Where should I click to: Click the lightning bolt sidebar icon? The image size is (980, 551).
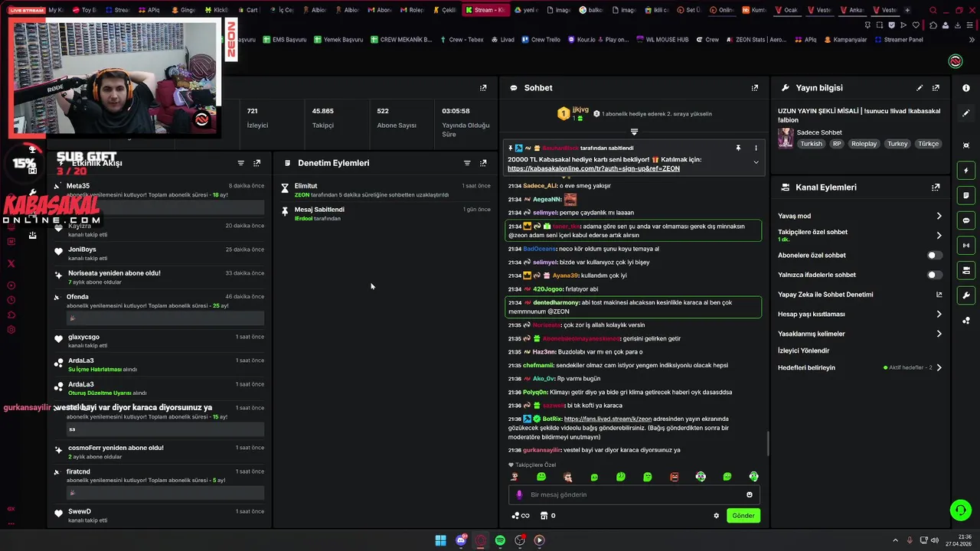(x=966, y=171)
